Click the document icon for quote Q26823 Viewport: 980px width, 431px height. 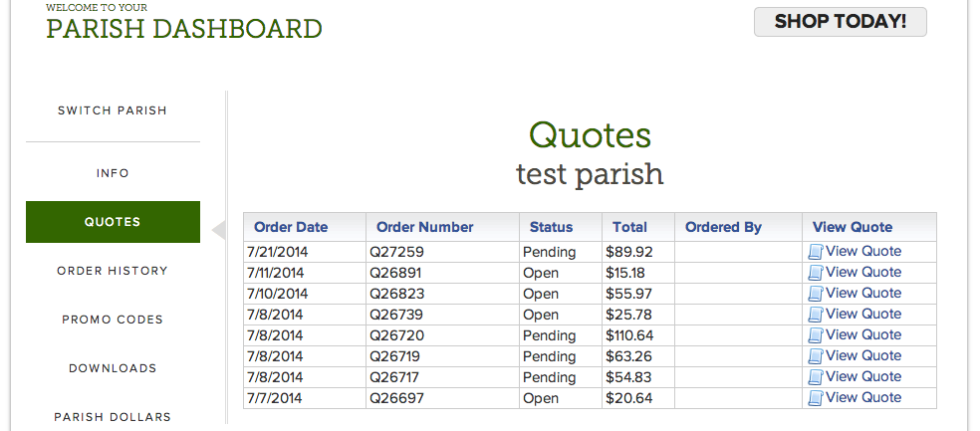pos(816,294)
